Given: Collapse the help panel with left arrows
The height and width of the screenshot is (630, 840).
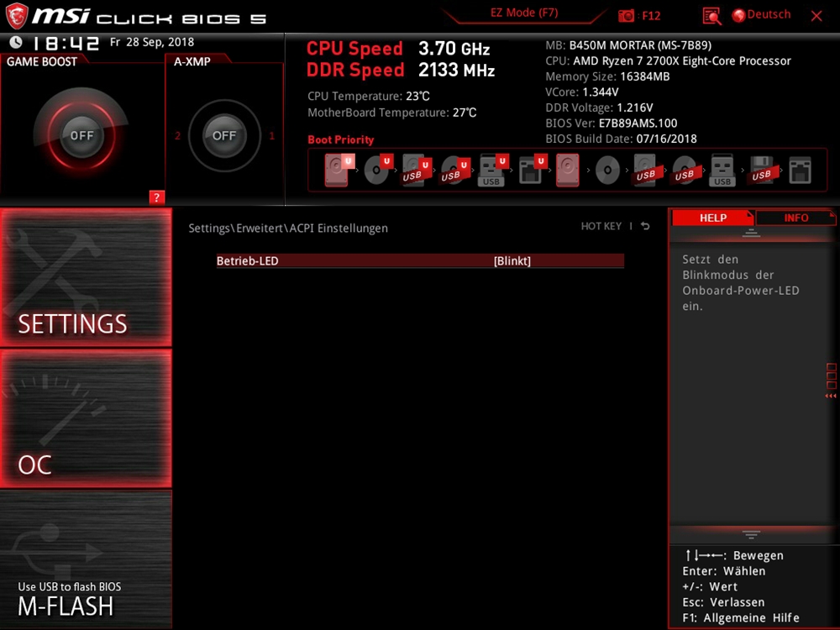Looking at the screenshot, I should pyautogui.click(x=831, y=396).
